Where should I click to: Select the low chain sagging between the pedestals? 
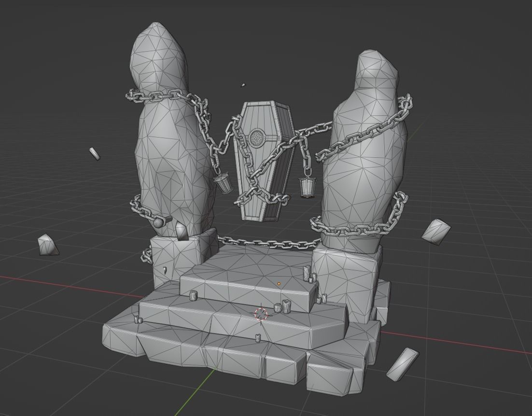coord(270,243)
